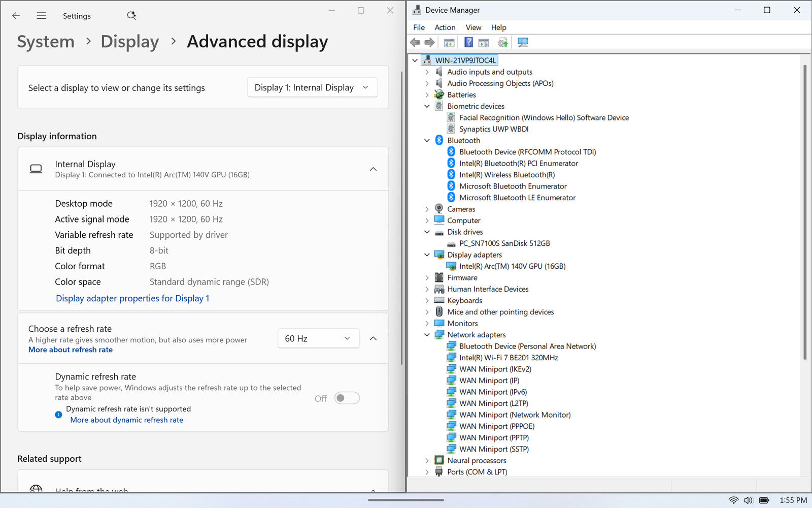Screen dimensions: 812x508
Task: Expand the Cameras device category
Action: pyautogui.click(x=427, y=209)
